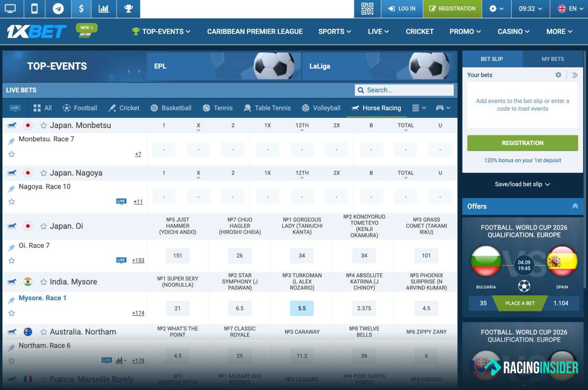Screen dimensions: 588x390
Task: Open the LaLiga top event banner
Action: click(379, 66)
